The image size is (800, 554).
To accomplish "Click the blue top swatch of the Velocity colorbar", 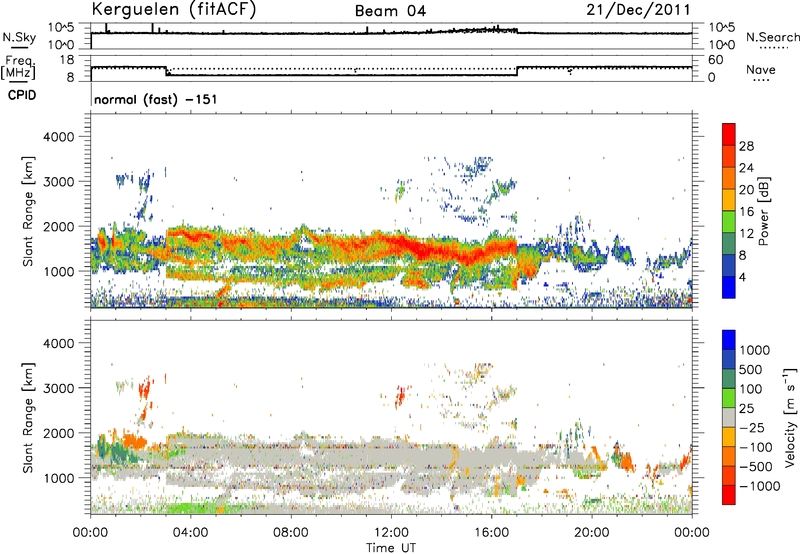I will click(729, 340).
